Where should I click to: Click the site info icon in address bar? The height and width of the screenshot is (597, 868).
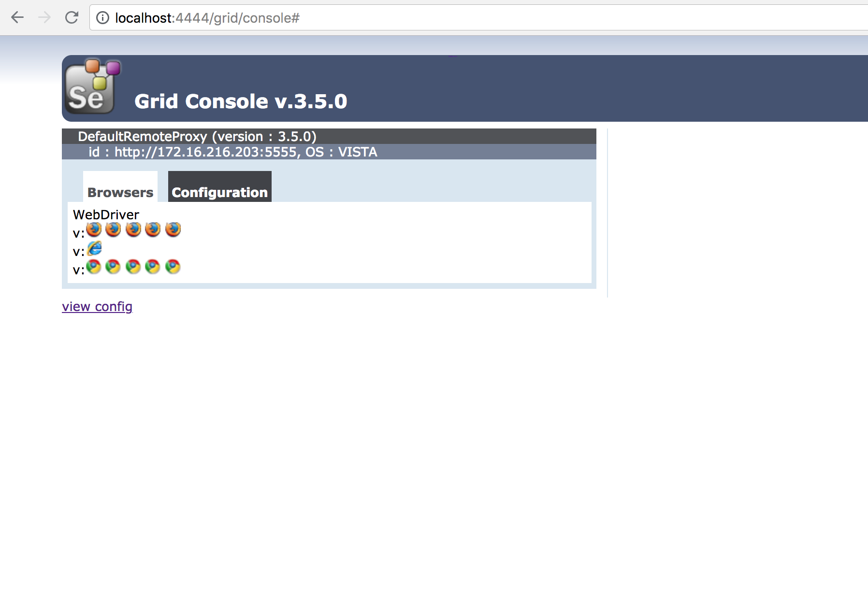click(x=102, y=18)
